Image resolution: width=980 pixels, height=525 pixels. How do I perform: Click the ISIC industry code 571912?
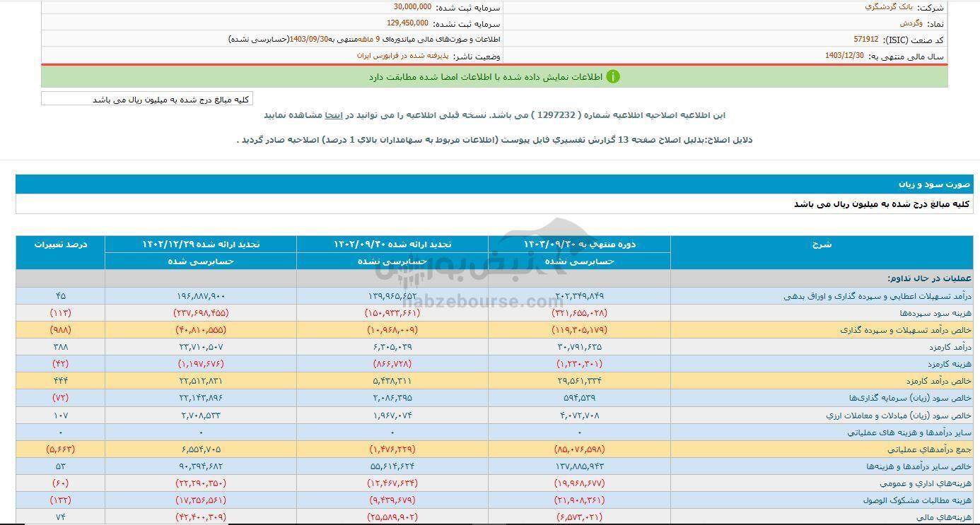click(x=866, y=40)
